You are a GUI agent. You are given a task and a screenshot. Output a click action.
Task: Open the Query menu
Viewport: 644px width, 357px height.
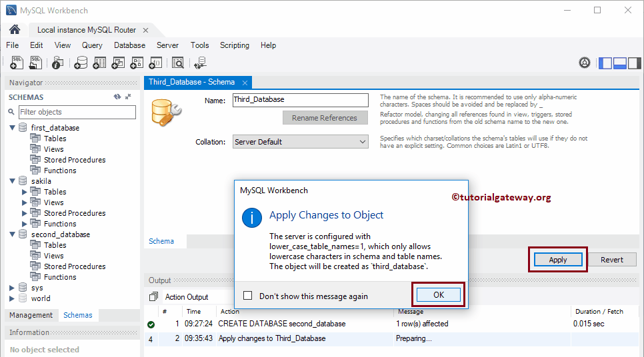pyautogui.click(x=92, y=45)
